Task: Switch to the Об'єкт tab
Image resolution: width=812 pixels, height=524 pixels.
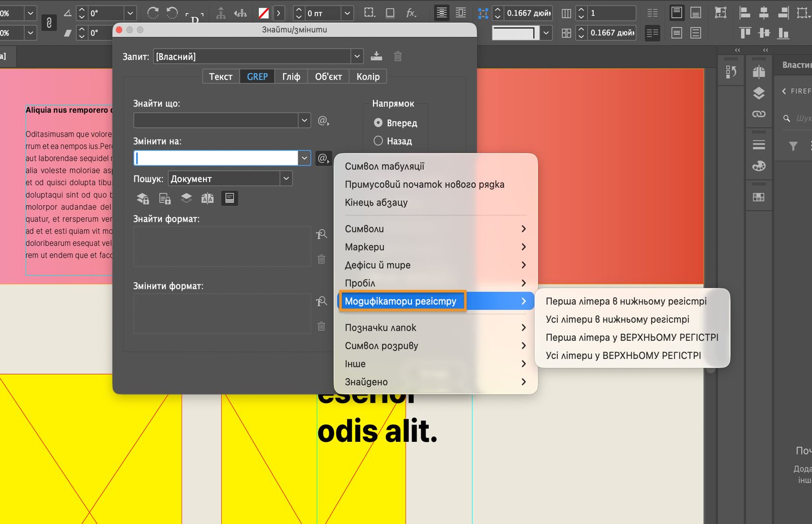Action: (328, 77)
